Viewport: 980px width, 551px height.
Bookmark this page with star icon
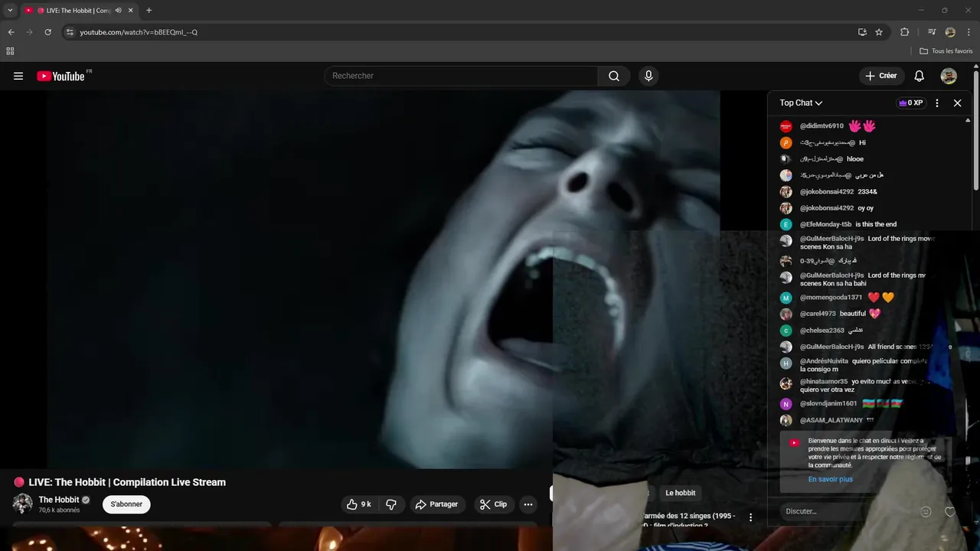coord(879,32)
